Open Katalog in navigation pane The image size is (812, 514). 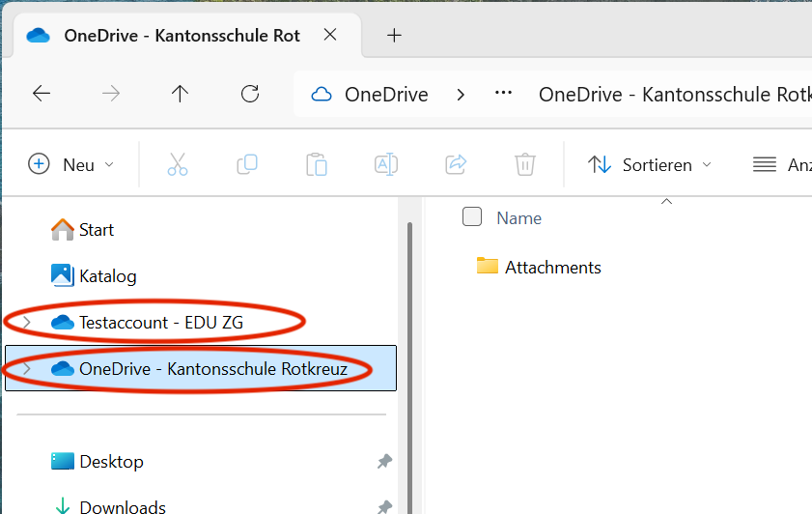(x=94, y=275)
